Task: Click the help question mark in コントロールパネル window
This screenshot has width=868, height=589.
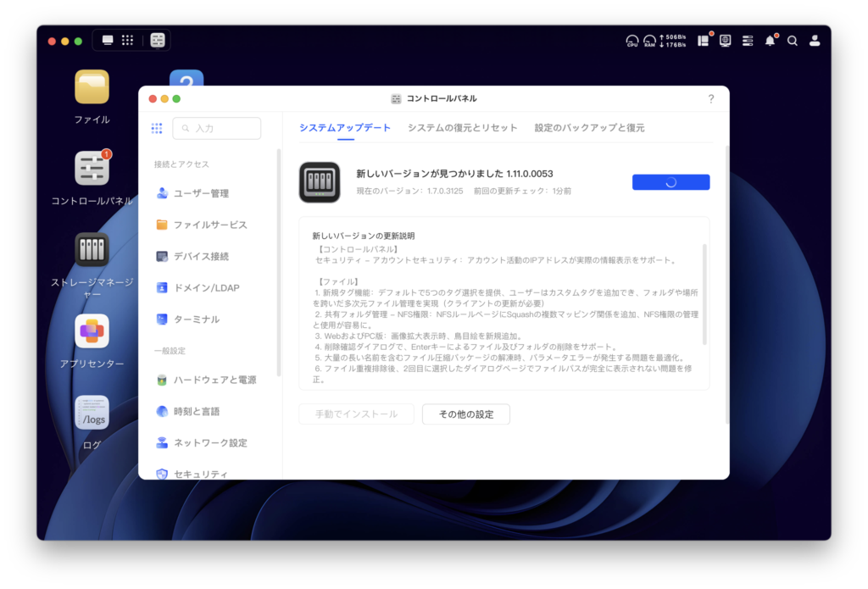Action: pyautogui.click(x=710, y=99)
